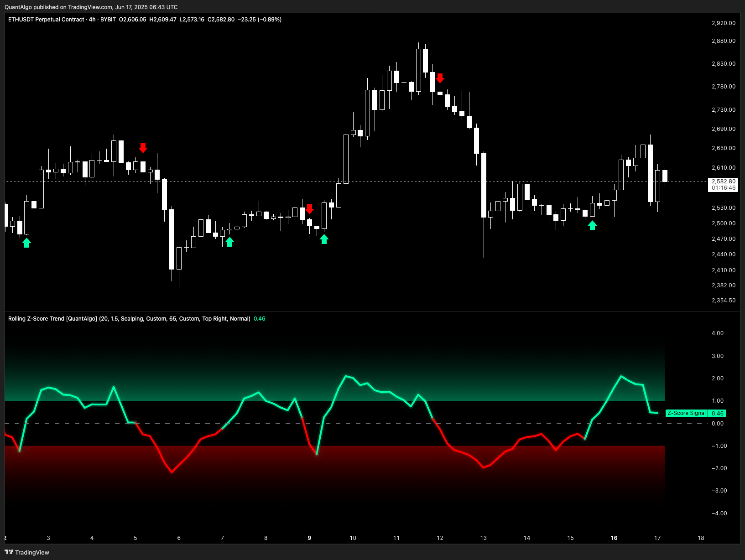Image resolution: width=745 pixels, height=560 pixels.
Task: Click price axis label 2,780.00
Action: [724, 86]
